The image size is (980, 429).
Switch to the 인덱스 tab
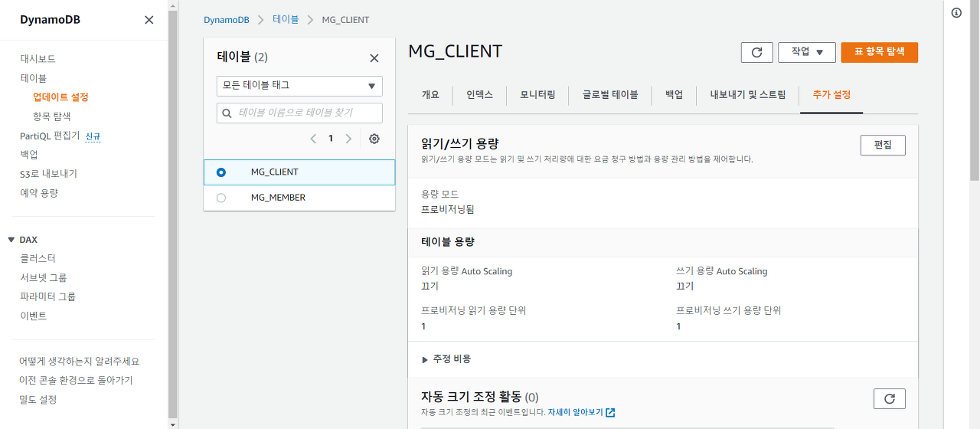point(480,95)
